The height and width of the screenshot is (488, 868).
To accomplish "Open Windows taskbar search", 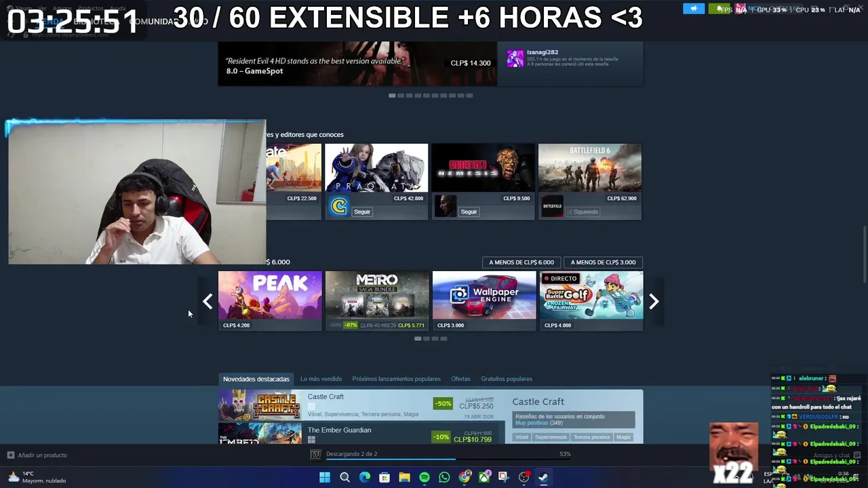I will (344, 477).
